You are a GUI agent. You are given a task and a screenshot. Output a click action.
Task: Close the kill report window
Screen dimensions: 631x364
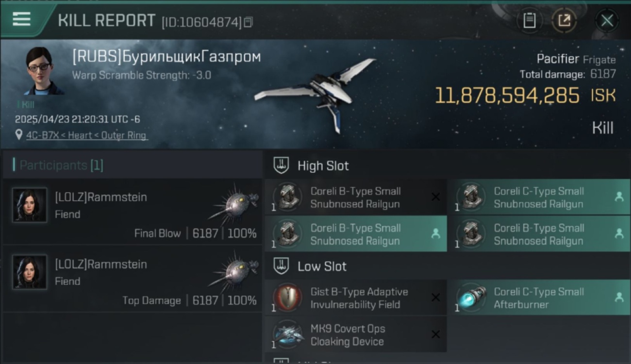[x=607, y=20]
